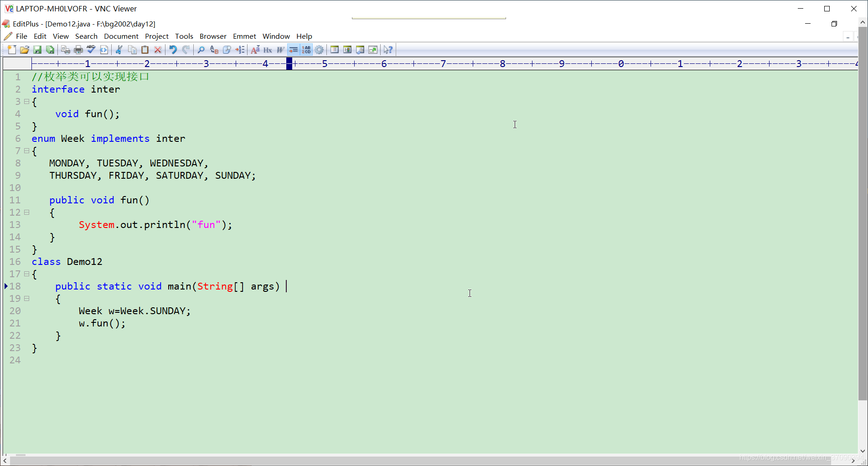Open the Help menu
Image resolution: width=868 pixels, height=466 pixels.
[x=304, y=36]
